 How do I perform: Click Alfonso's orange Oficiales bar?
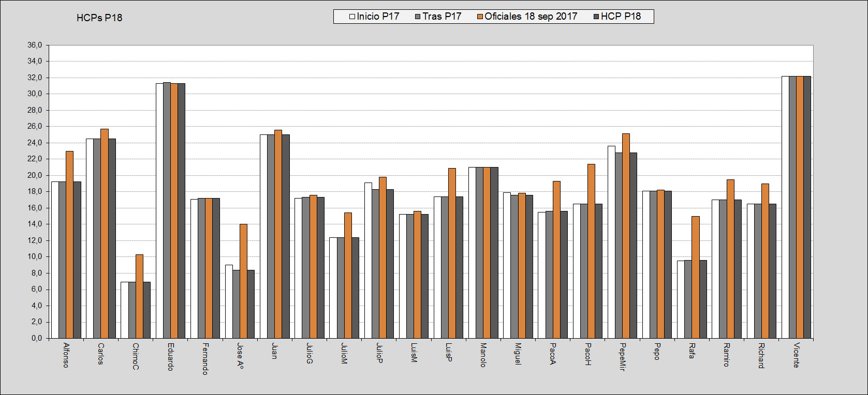pyautogui.click(x=69, y=245)
